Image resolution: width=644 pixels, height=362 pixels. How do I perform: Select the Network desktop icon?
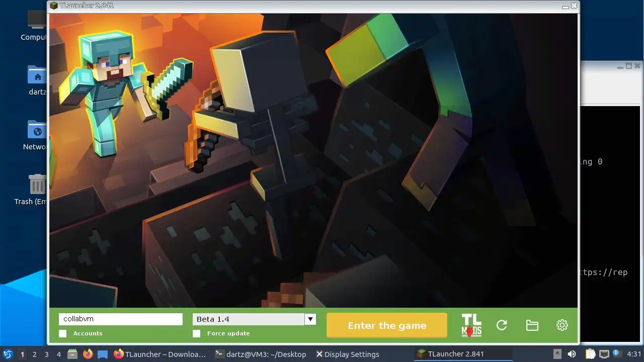(x=37, y=135)
